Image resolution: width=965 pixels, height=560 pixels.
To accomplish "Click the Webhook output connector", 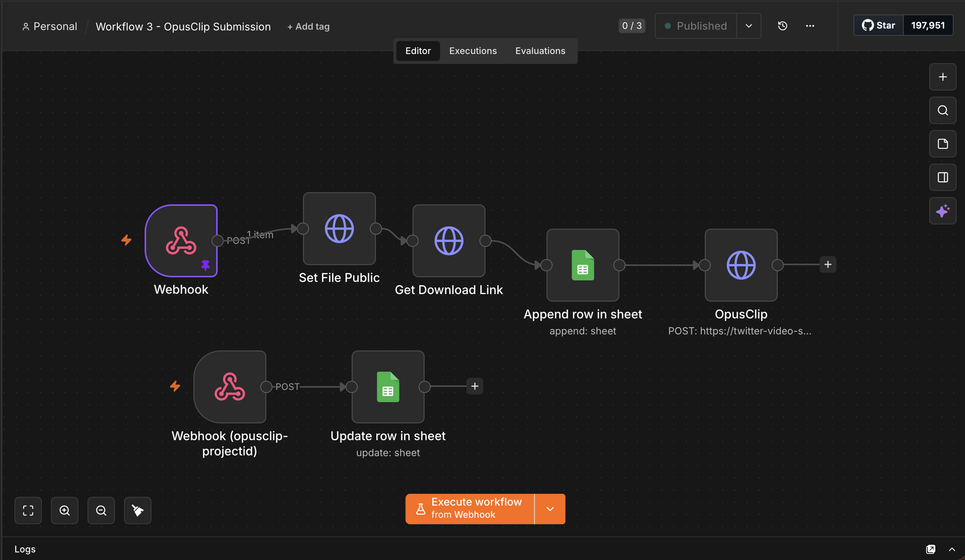I will tap(218, 241).
